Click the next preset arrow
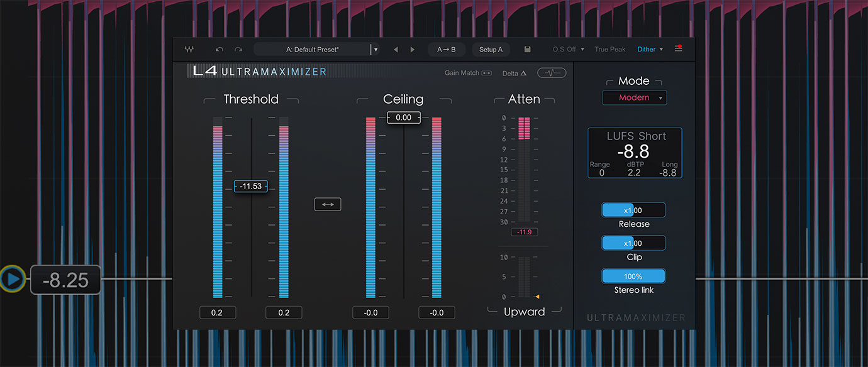 [x=412, y=49]
